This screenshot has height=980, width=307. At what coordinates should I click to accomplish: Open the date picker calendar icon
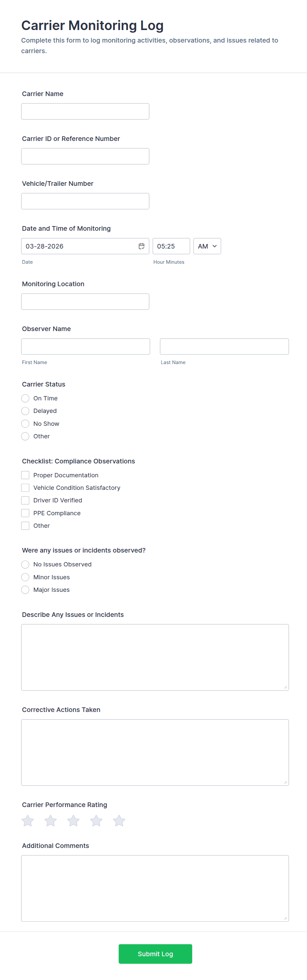[x=141, y=246]
